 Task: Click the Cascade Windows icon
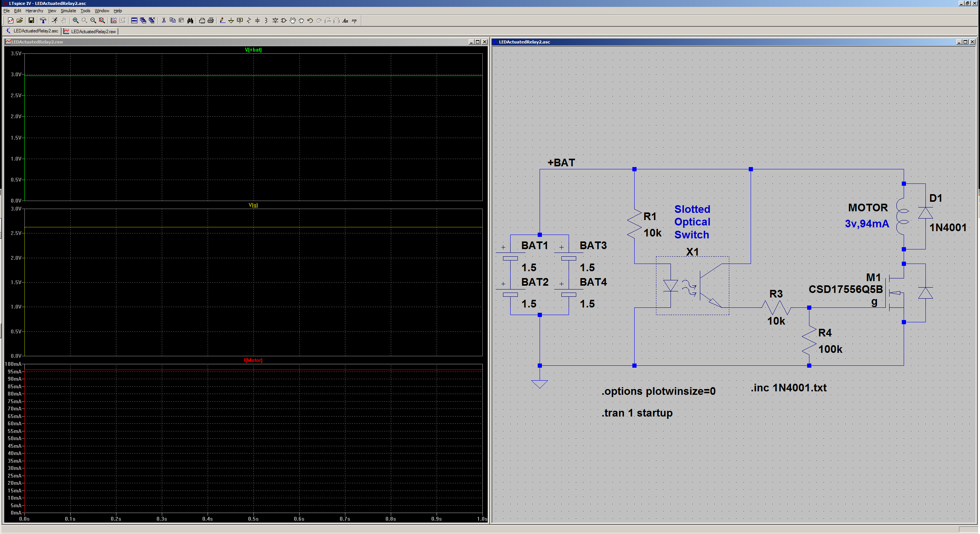[143, 21]
